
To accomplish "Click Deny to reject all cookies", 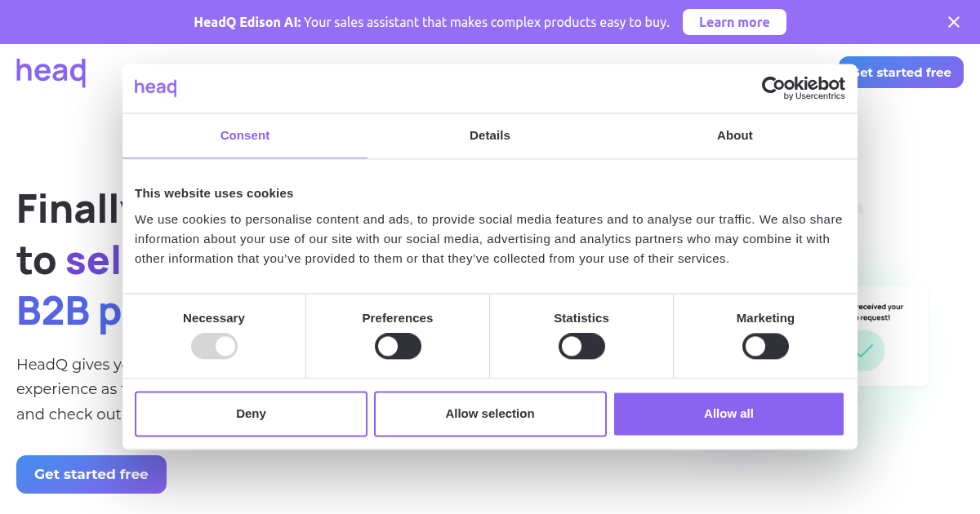I will pyautogui.click(x=251, y=414).
